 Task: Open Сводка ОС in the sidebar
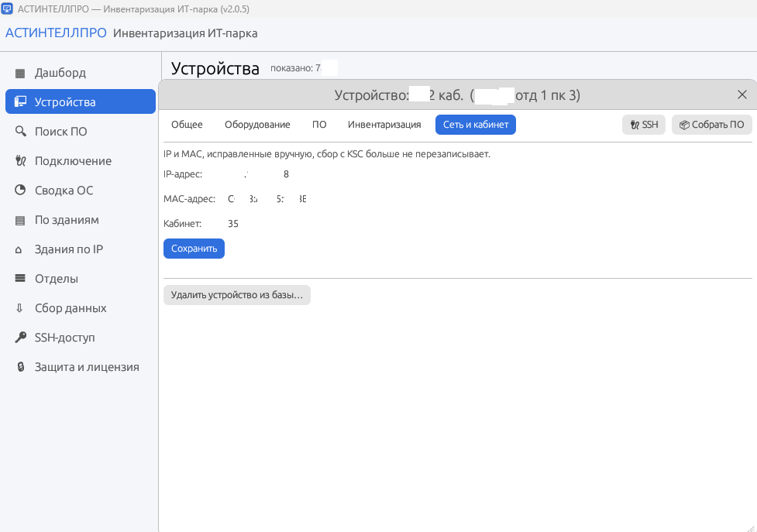[80, 190]
